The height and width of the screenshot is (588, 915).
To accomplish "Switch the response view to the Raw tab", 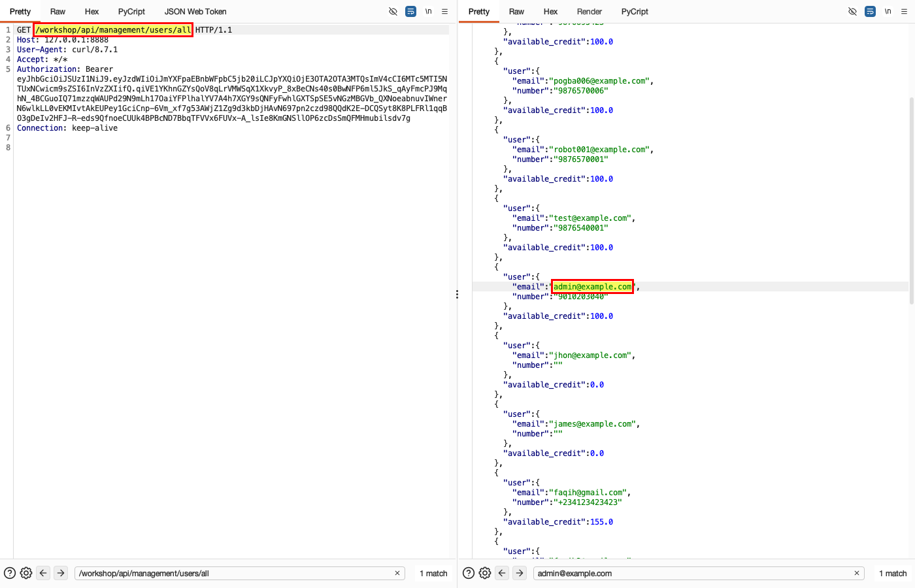I will [516, 12].
